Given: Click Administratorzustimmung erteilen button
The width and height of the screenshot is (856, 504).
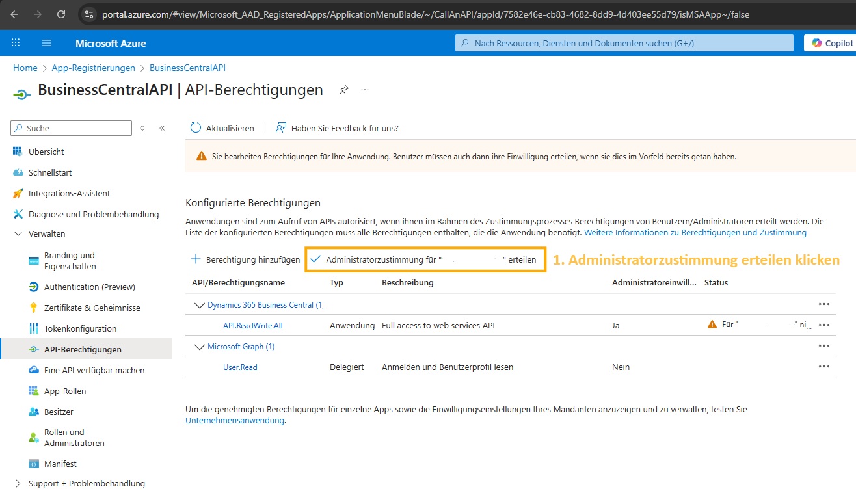Looking at the screenshot, I should click(424, 259).
